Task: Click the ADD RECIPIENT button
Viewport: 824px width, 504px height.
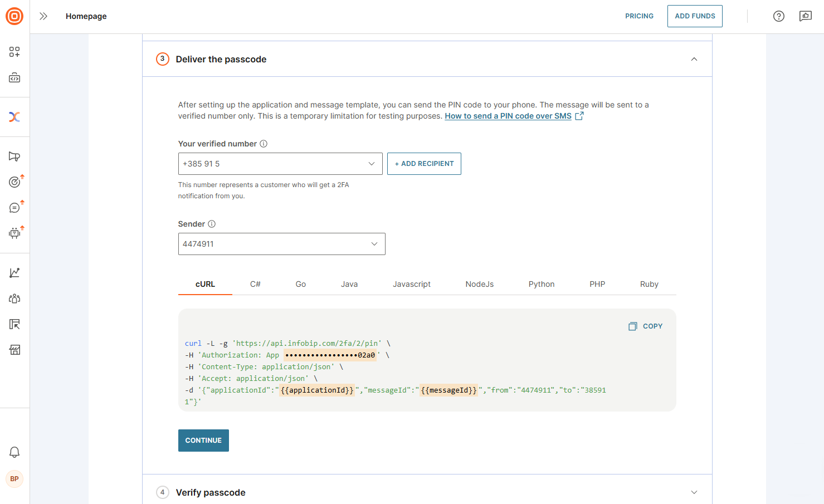Action: click(x=424, y=164)
